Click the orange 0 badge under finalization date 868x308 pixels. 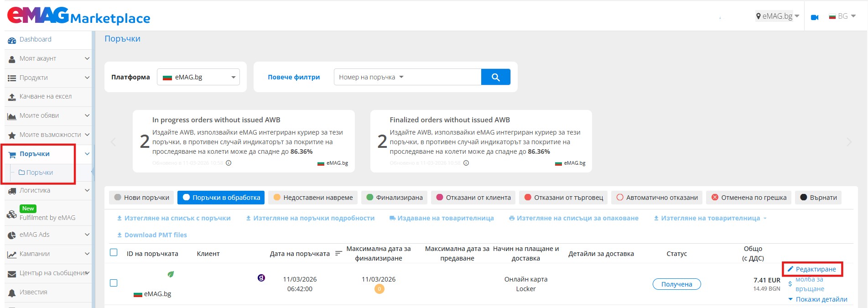(x=379, y=289)
